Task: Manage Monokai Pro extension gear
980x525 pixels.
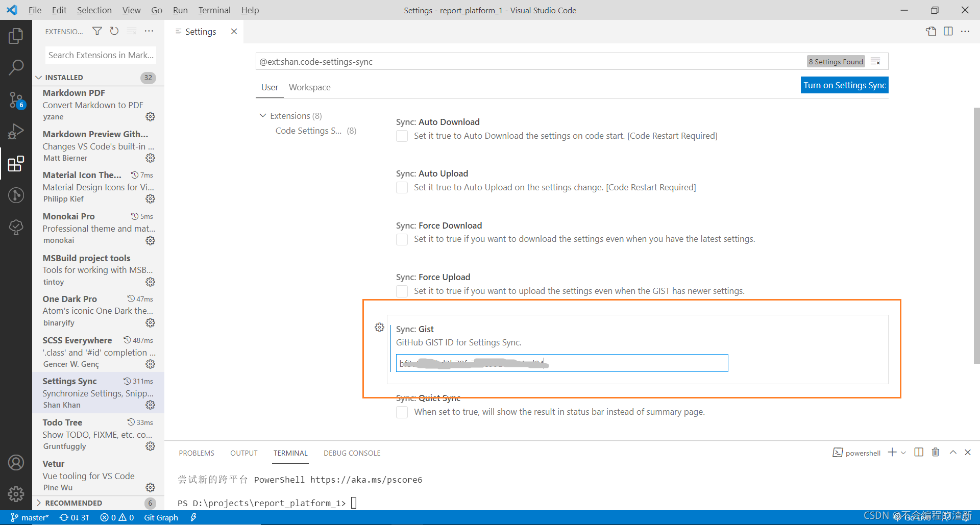Action: coord(150,241)
